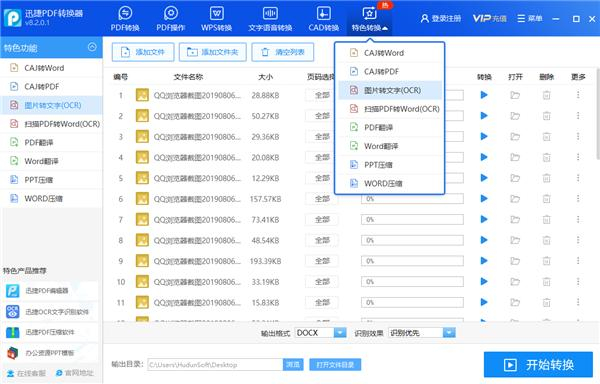Open the 菜单 hamburger menu
The width and height of the screenshot is (600, 384).
pos(530,18)
